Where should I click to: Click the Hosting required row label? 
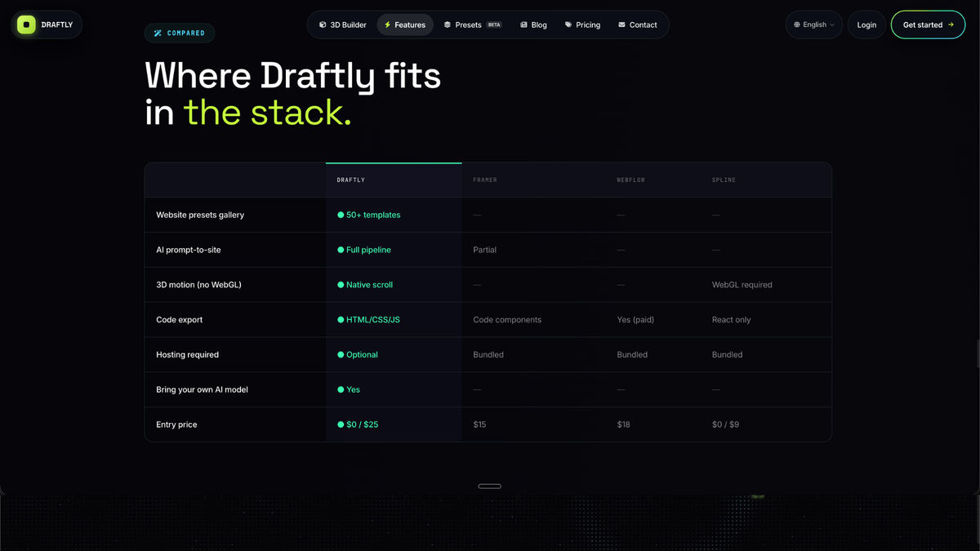187,355
